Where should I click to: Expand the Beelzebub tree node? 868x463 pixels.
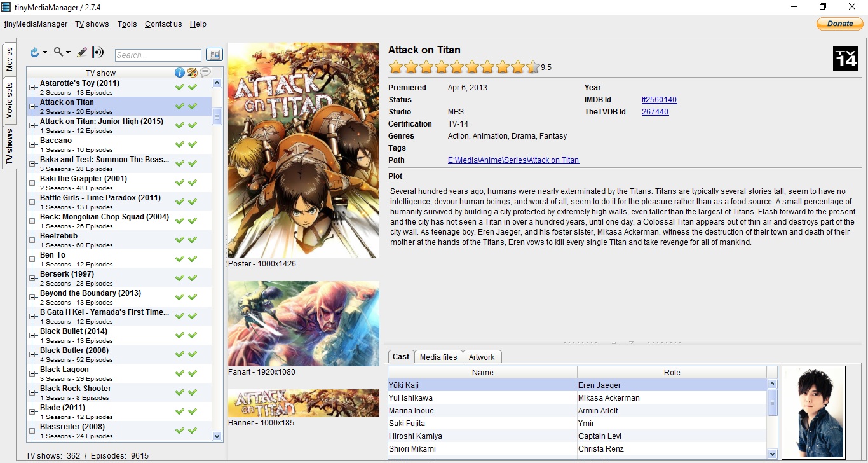pyautogui.click(x=32, y=240)
